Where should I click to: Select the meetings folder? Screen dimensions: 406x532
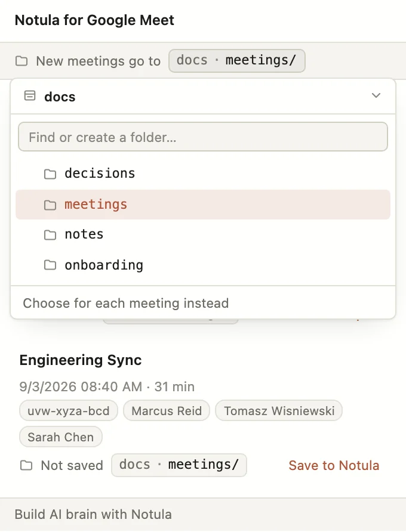(x=203, y=204)
